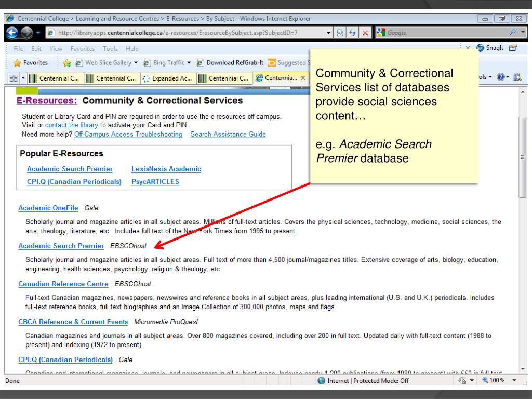This screenshot has height=399, width=532.
Task: Close the active Centennia... tab
Action: click(303, 78)
